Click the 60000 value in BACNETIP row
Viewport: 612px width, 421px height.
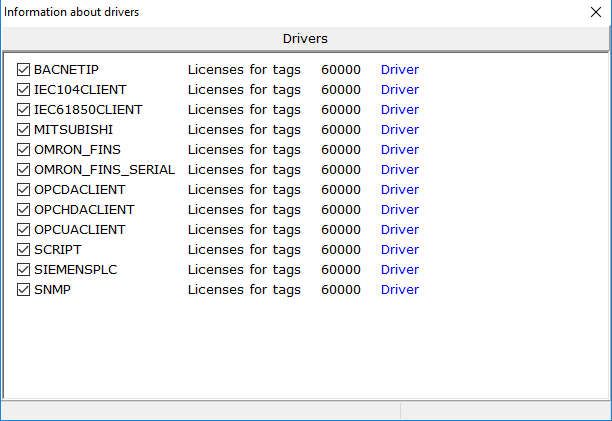coord(341,69)
